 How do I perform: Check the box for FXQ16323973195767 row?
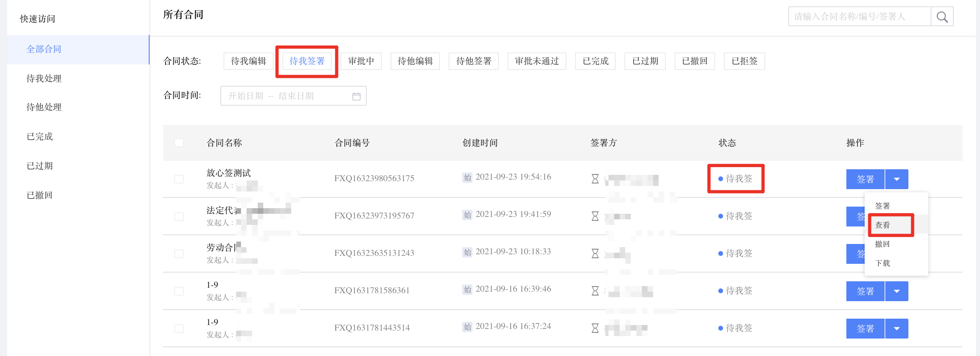[x=179, y=217]
